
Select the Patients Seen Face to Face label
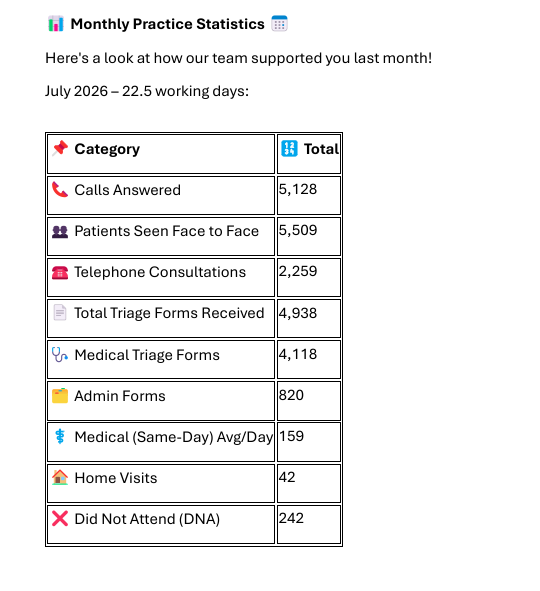tap(167, 231)
